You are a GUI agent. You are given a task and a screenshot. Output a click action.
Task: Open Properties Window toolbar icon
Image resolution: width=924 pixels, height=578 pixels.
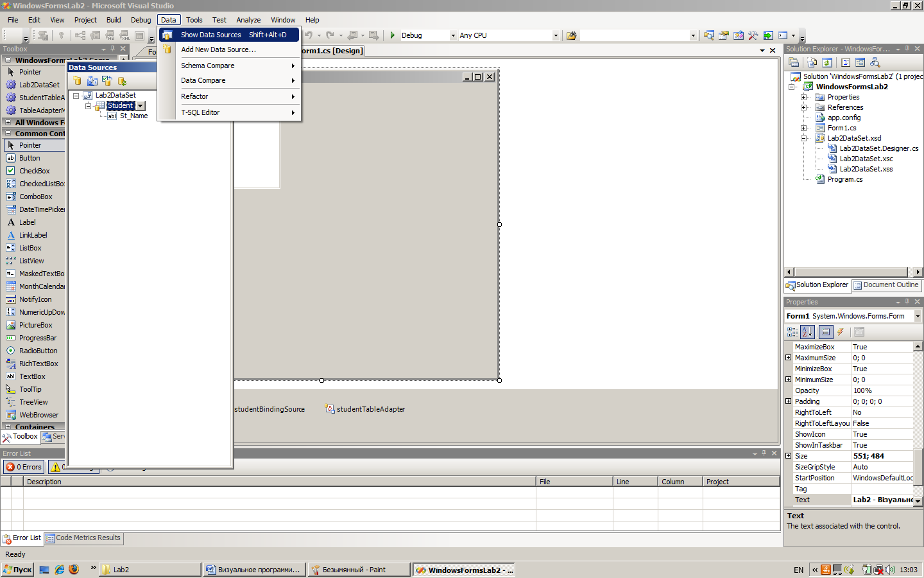click(x=724, y=35)
